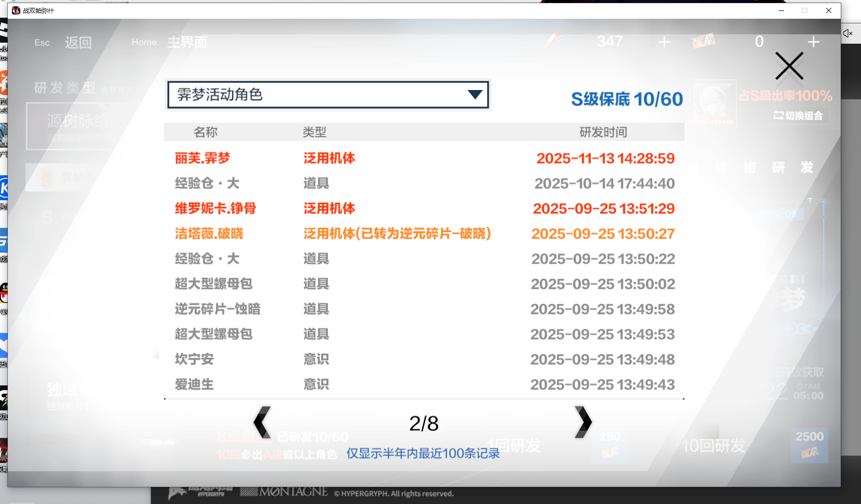Tap the plus button beside 347
Viewport: 861px width, 504px height.
[664, 42]
